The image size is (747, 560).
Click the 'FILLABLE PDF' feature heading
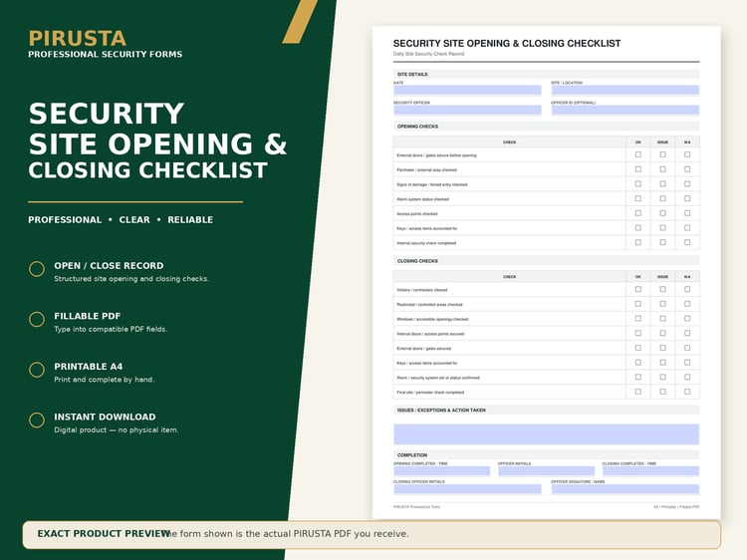[x=88, y=316]
